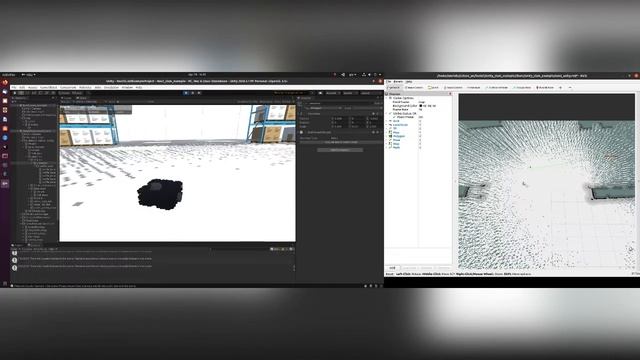Image resolution: width=640 pixels, height=360 pixels.
Task: Toggle RViz Polygon display checkbox
Action: (x=420, y=136)
